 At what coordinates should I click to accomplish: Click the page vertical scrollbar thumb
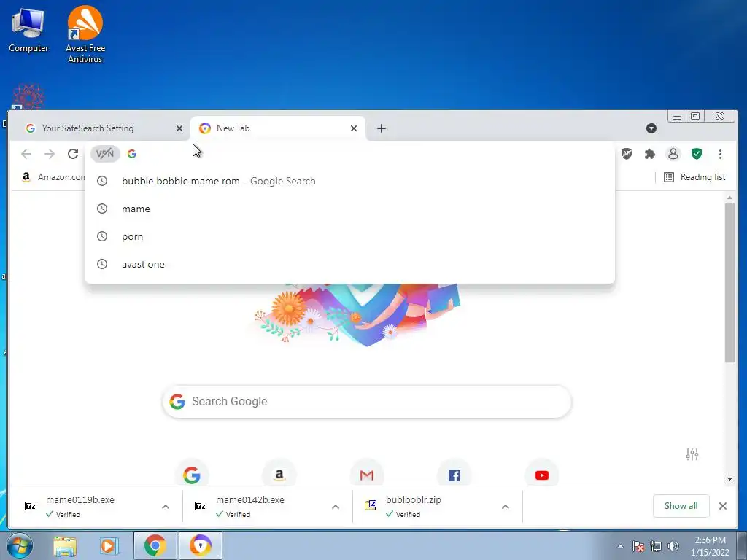729,283
